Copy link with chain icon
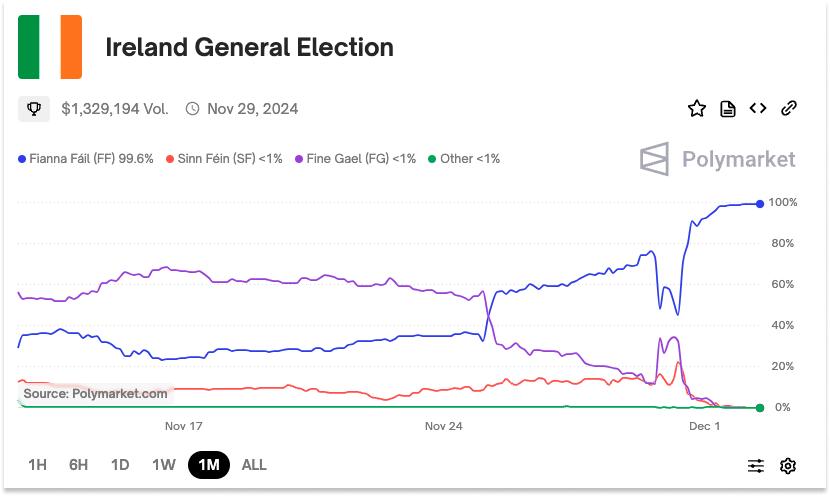This screenshot has height=496, width=830. click(788, 109)
